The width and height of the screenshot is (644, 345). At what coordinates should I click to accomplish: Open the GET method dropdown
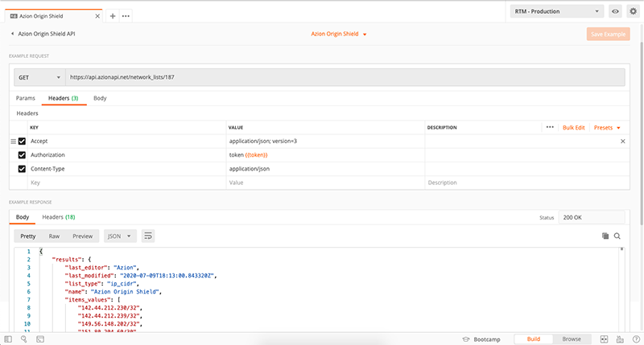coord(39,77)
